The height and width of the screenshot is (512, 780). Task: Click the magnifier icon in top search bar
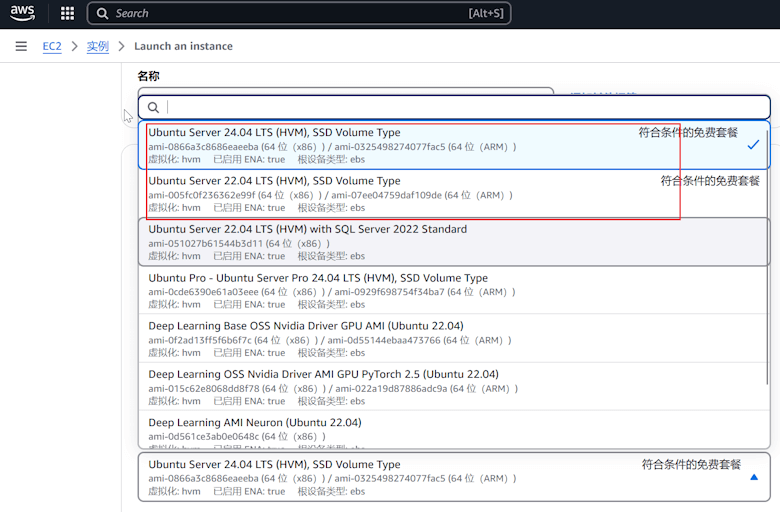coord(103,14)
